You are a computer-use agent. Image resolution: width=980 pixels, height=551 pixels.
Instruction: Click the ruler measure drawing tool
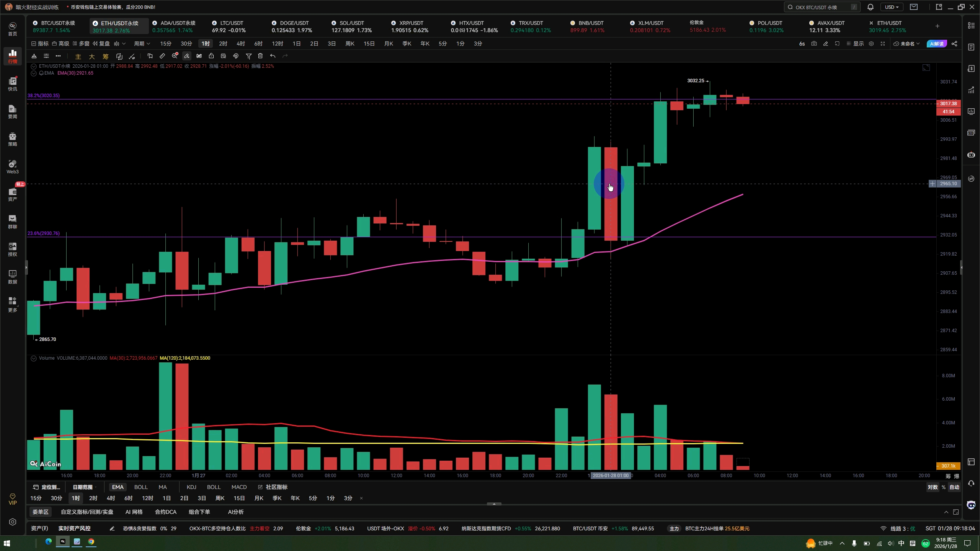162,56
